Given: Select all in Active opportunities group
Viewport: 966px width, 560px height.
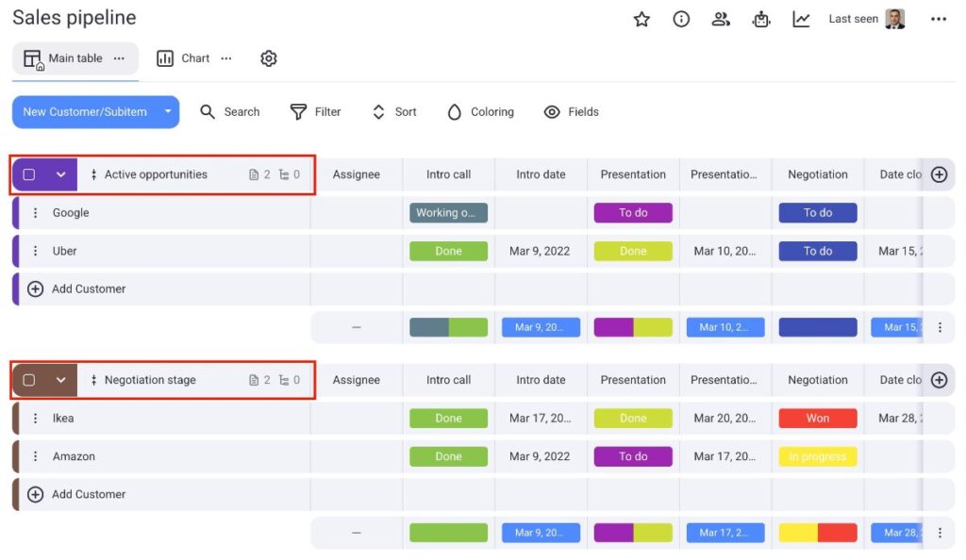Looking at the screenshot, I should pyautogui.click(x=29, y=174).
